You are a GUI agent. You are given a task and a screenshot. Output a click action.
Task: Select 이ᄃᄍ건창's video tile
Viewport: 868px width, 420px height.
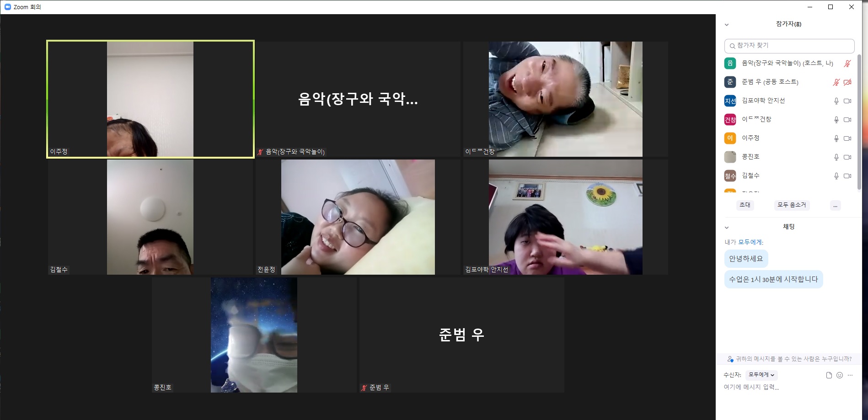pyautogui.click(x=565, y=99)
